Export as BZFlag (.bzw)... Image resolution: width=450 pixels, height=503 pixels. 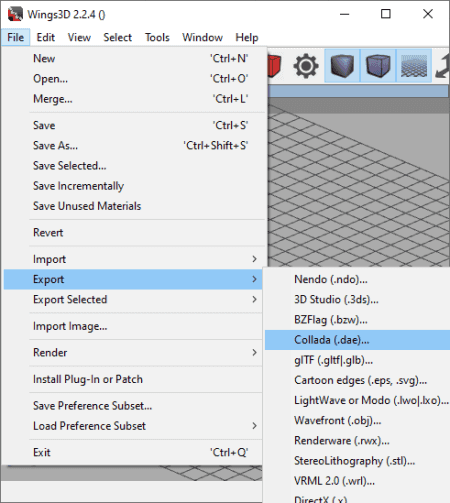click(x=357, y=320)
